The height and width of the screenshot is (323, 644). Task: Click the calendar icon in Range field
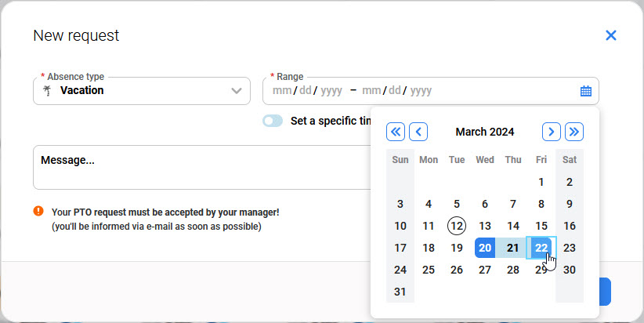point(585,91)
